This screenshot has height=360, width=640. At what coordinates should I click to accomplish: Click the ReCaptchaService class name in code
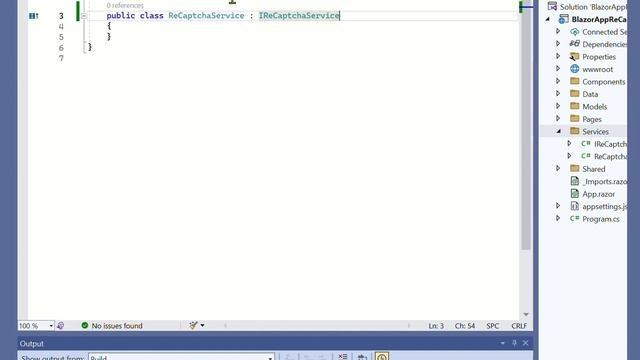(206, 16)
